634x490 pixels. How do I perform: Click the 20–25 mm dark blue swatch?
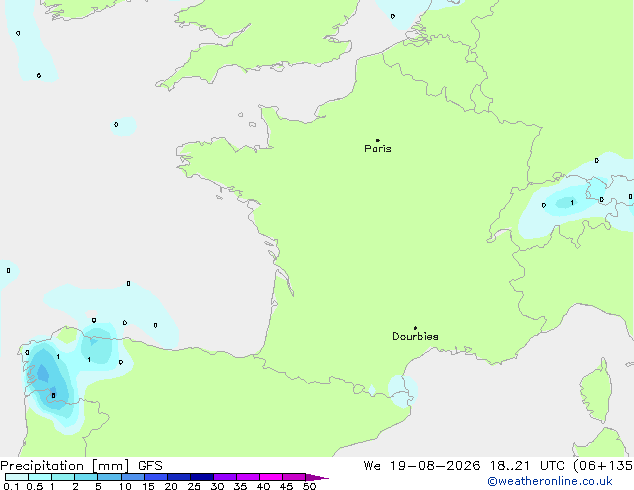coord(179,477)
